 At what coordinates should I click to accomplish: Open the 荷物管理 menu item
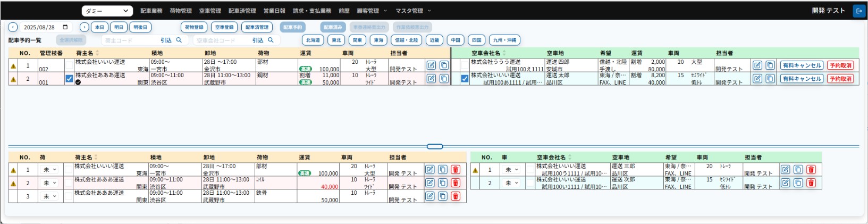pos(181,11)
